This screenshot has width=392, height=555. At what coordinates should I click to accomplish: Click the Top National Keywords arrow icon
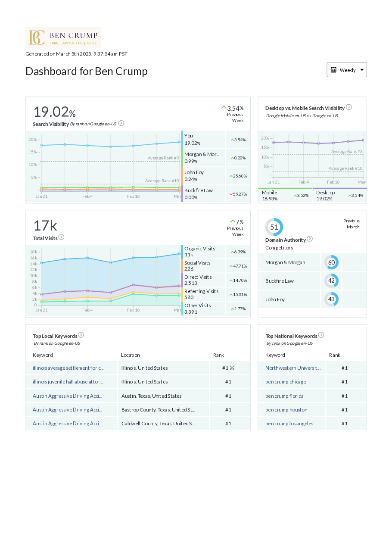pos(321,335)
